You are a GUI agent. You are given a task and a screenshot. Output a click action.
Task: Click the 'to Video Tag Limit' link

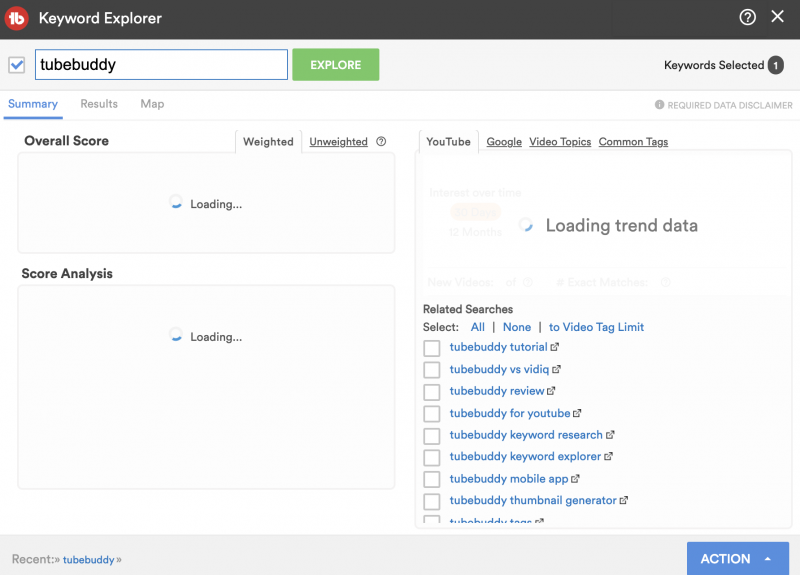596,327
